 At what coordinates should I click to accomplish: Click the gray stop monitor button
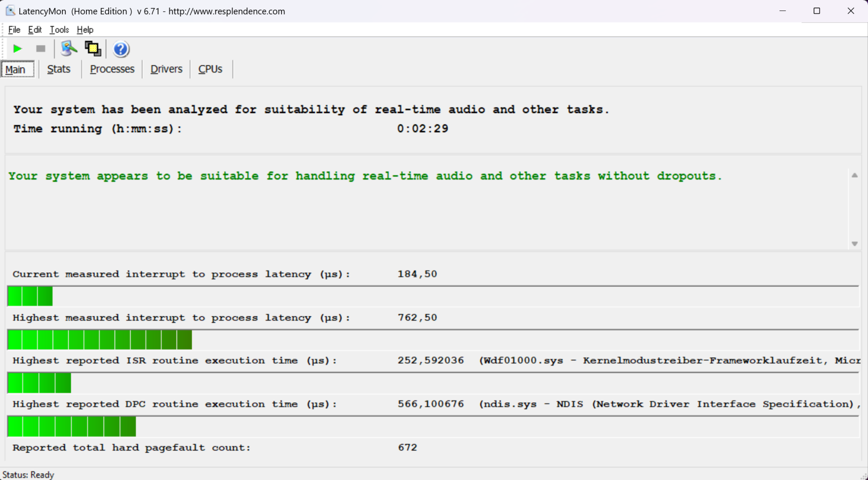[x=41, y=48]
